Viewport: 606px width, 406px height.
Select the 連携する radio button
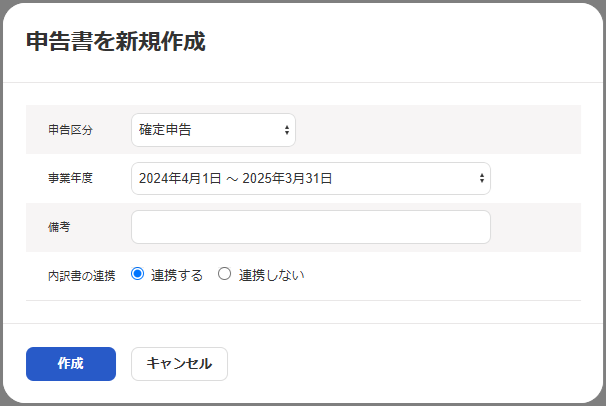pyautogui.click(x=137, y=274)
